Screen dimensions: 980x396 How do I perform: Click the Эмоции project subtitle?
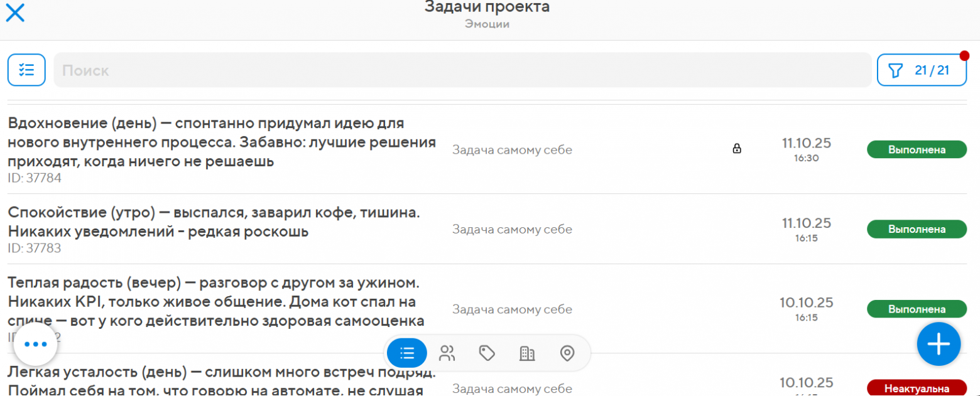(486, 24)
